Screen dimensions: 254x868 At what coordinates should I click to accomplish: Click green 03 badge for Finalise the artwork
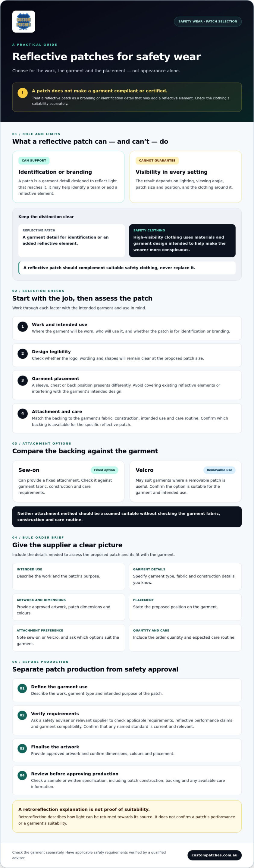22,748
